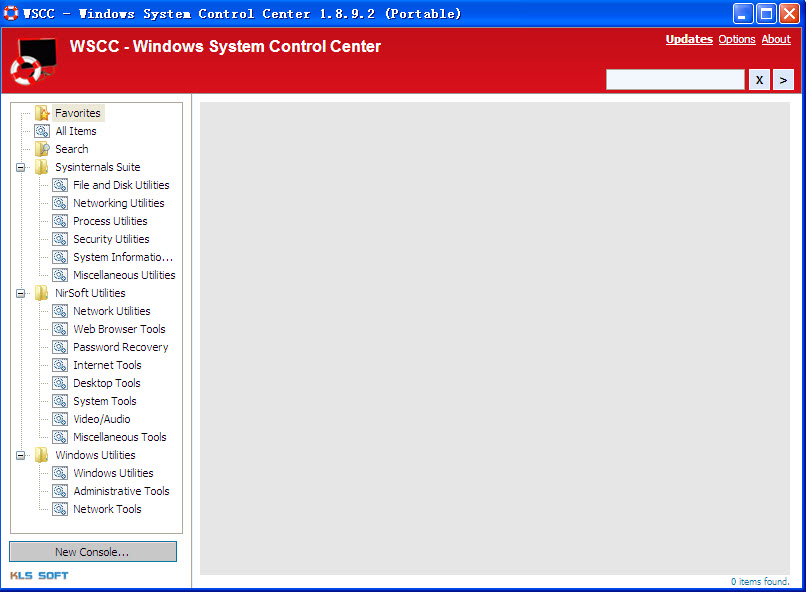Click the Web Browser Tools icon

click(60, 329)
